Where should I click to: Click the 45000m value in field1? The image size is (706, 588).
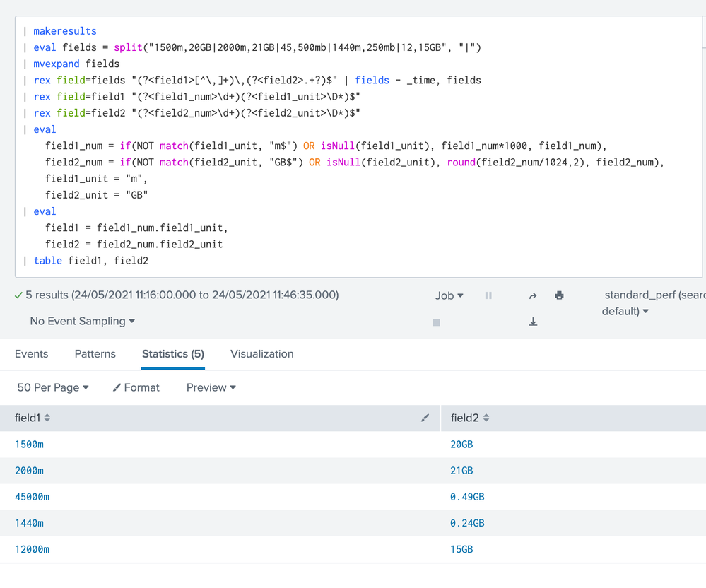[x=32, y=497]
